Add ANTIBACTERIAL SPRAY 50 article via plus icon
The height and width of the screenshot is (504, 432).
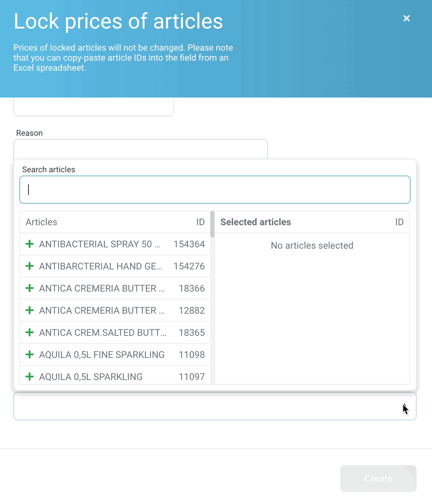point(30,244)
